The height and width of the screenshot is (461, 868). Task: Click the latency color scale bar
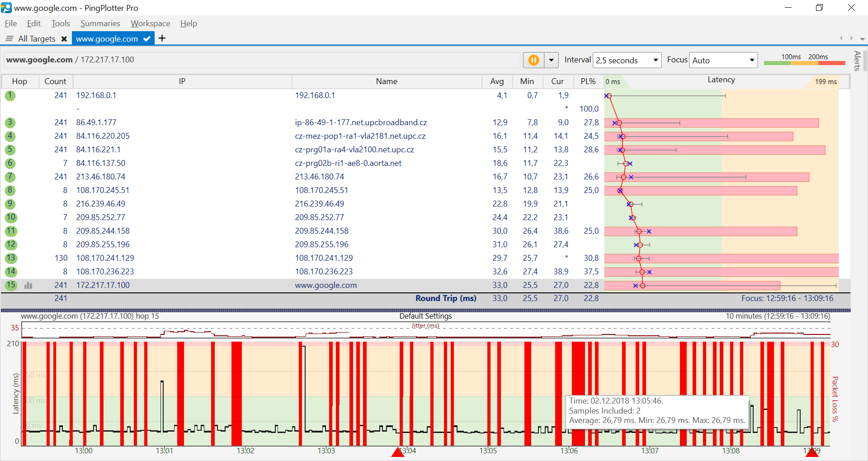[804, 63]
